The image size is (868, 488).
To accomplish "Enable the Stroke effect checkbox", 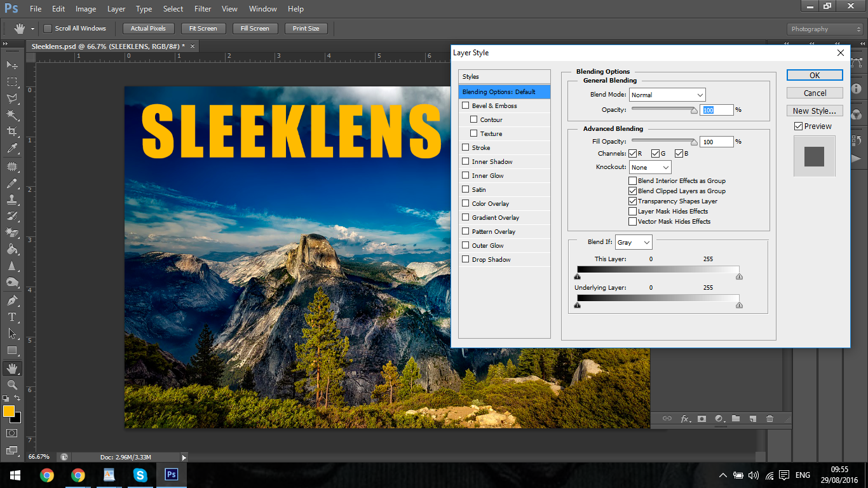I will coord(466,147).
